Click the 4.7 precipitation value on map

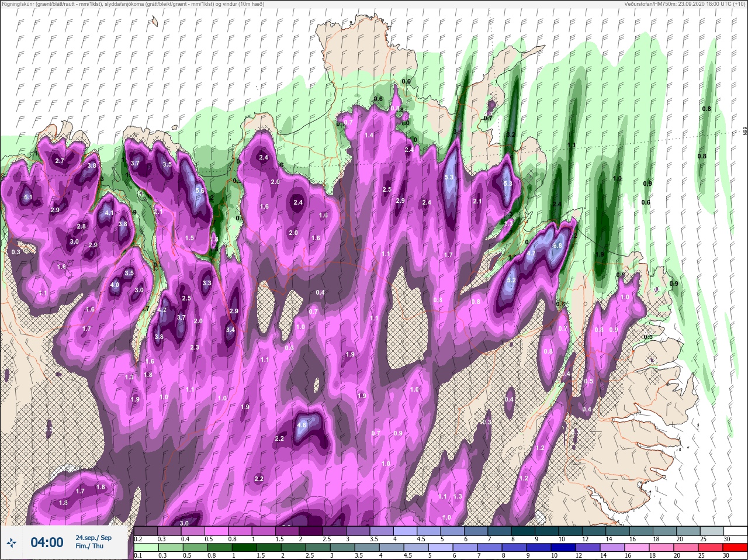(x=531, y=254)
